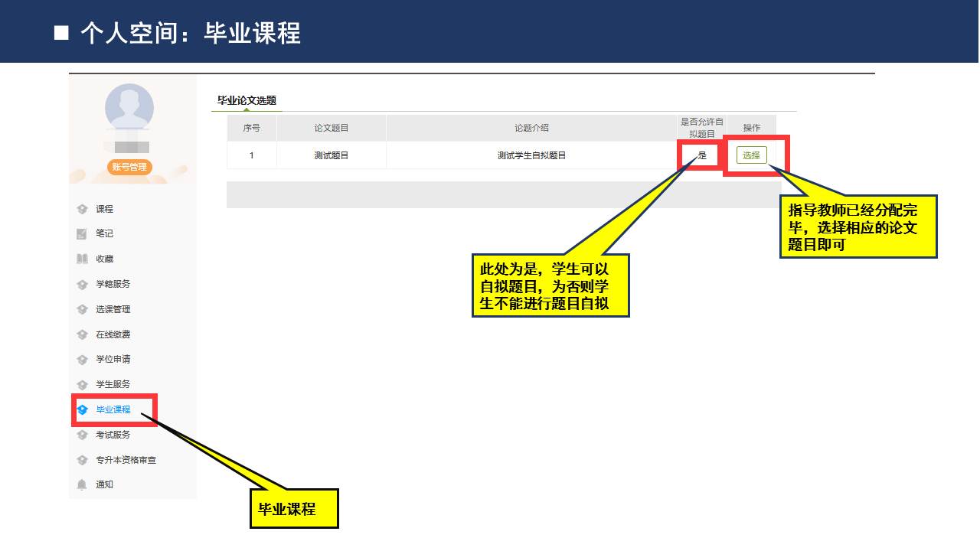This screenshot has height=551, width=980.
Task: Click the 学籍服务 sidebar icon
Action: click(x=82, y=284)
